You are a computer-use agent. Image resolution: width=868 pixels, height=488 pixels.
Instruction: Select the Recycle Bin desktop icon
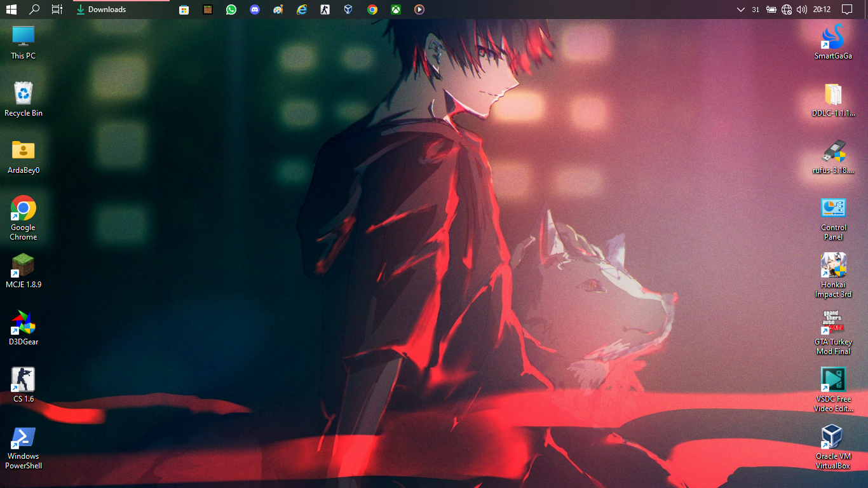24,100
